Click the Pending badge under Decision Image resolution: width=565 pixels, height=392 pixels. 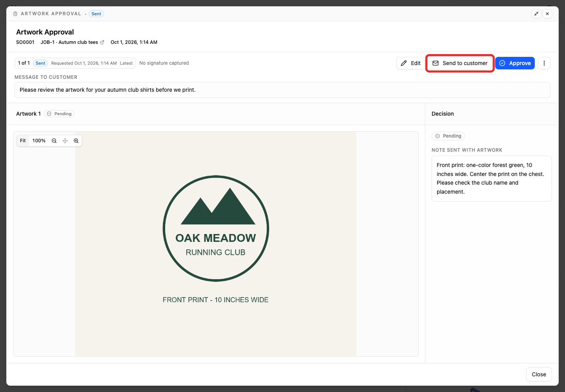(x=448, y=136)
